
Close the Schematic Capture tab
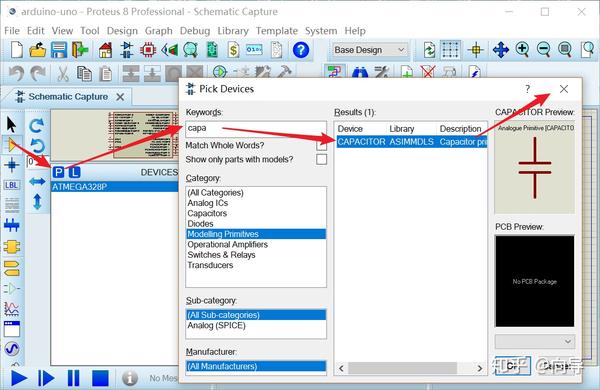coord(120,97)
